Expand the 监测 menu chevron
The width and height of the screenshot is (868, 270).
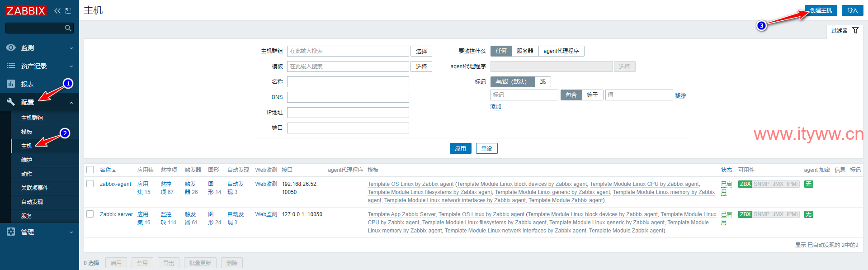[x=71, y=48]
